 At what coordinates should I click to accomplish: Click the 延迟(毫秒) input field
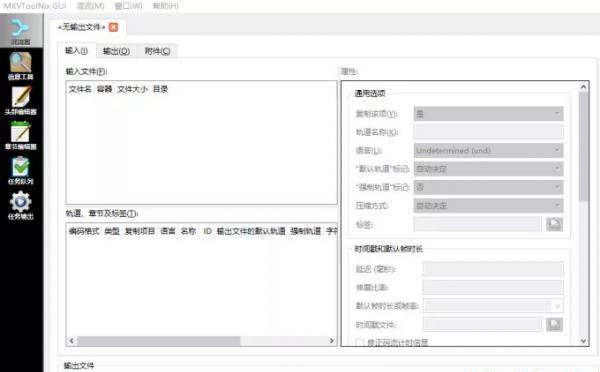pyautogui.click(x=493, y=269)
